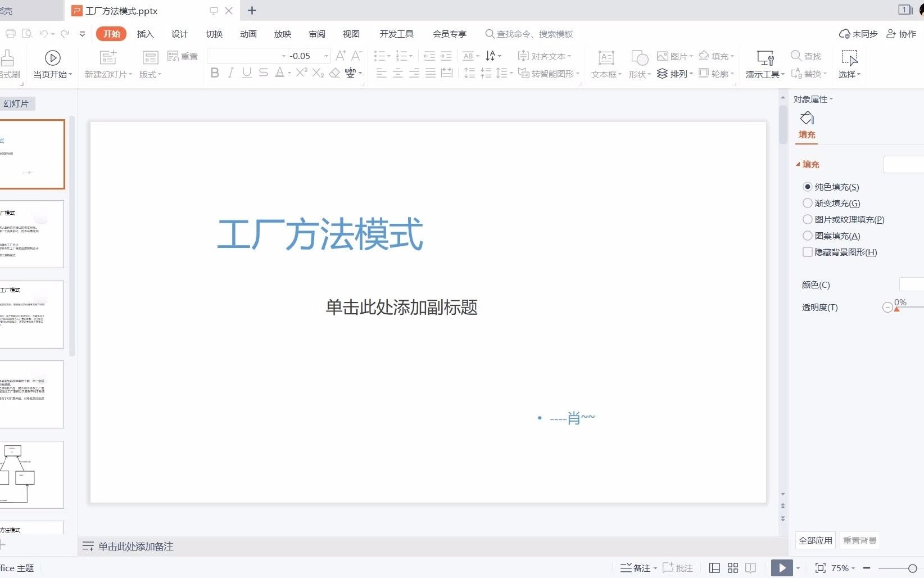The image size is (924, 578).
Task: Open font size dropdown showing -0.05
Action: 327,56
